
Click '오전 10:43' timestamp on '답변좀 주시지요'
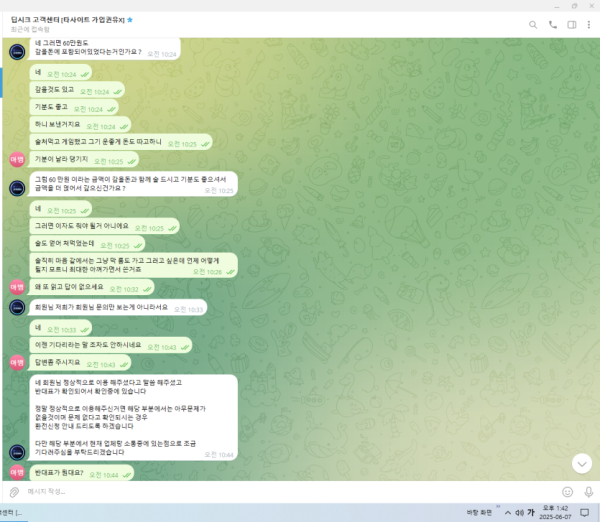click(x=101, y=365)
